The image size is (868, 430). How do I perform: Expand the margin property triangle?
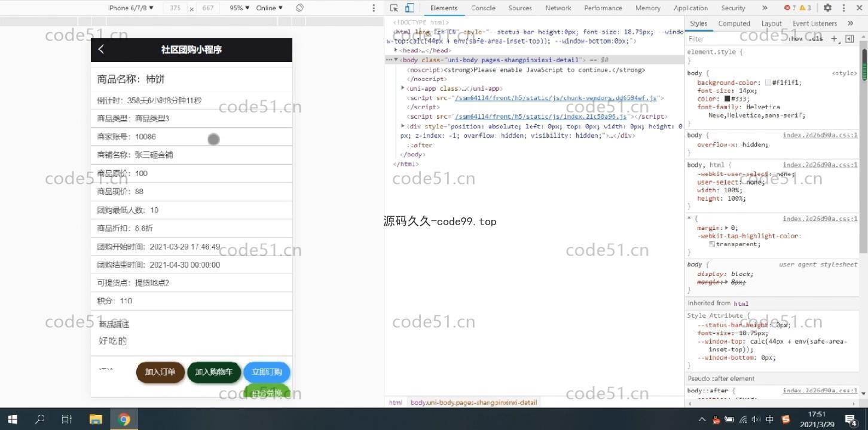727,228
